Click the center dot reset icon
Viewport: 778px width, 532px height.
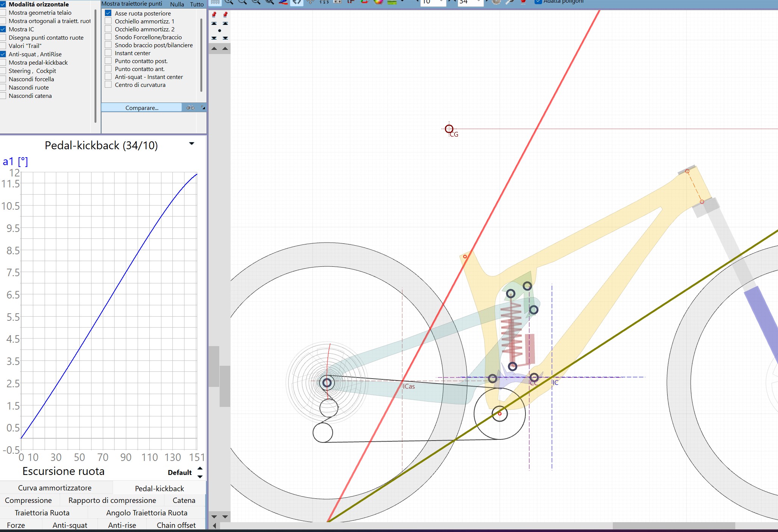point(220,31)
